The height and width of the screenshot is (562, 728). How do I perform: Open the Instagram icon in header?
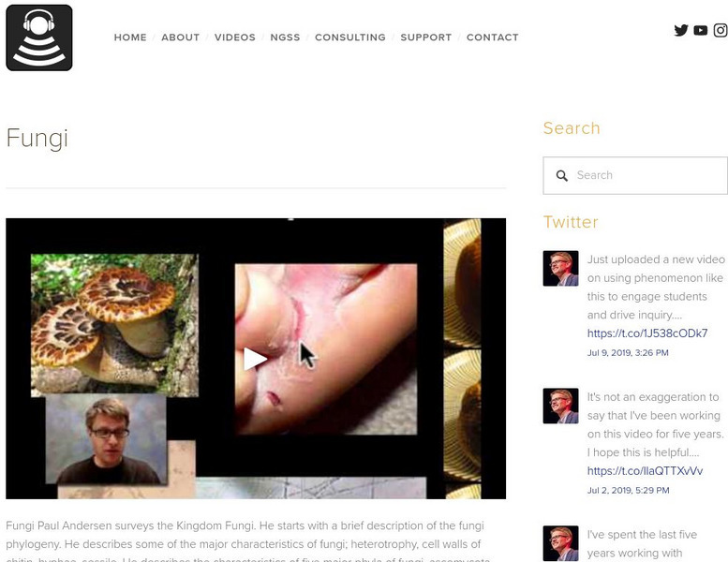tap(721, 30)
